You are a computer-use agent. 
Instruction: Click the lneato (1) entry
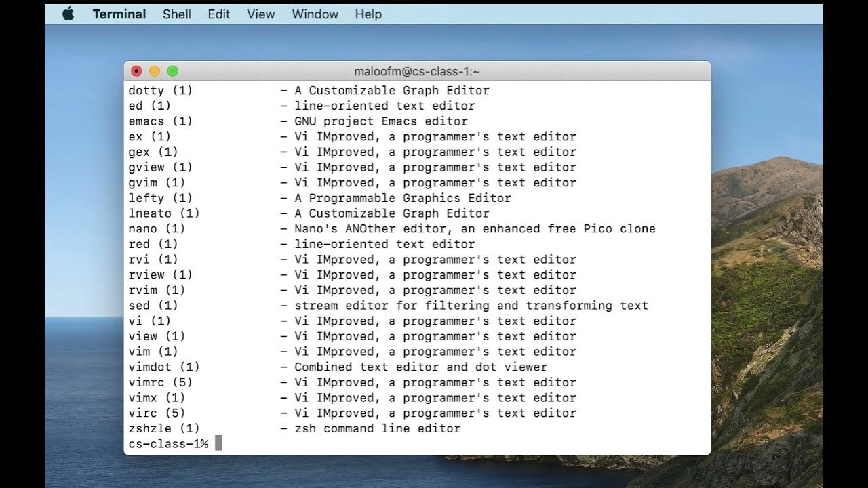tap(164, 213)
